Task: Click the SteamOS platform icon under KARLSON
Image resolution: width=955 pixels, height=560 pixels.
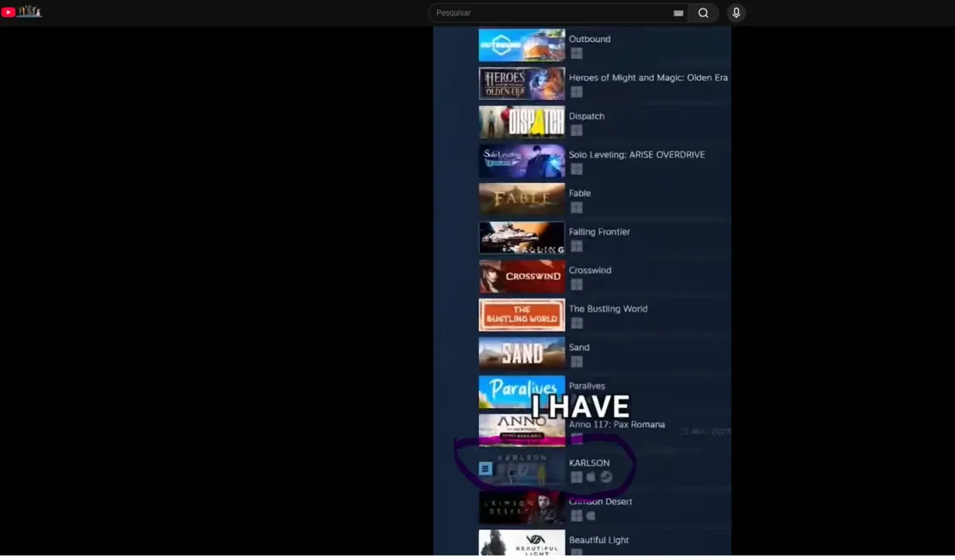Action: [x=606, y=476]
